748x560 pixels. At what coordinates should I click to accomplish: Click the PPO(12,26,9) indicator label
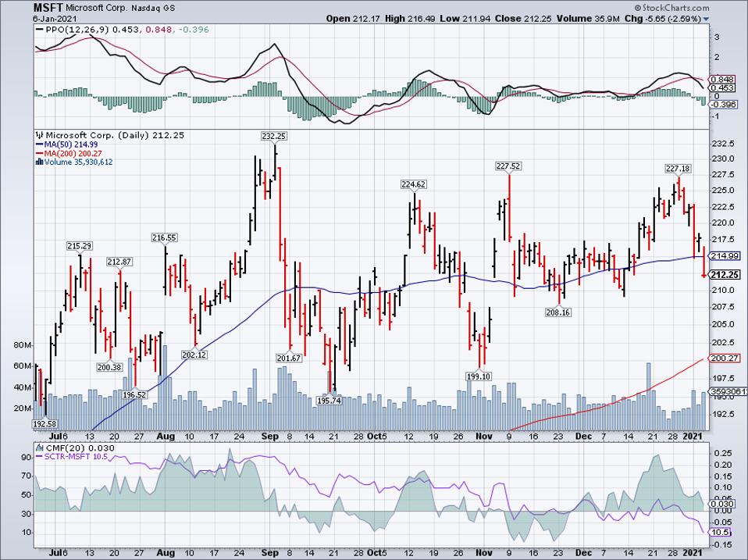point(77,30)
